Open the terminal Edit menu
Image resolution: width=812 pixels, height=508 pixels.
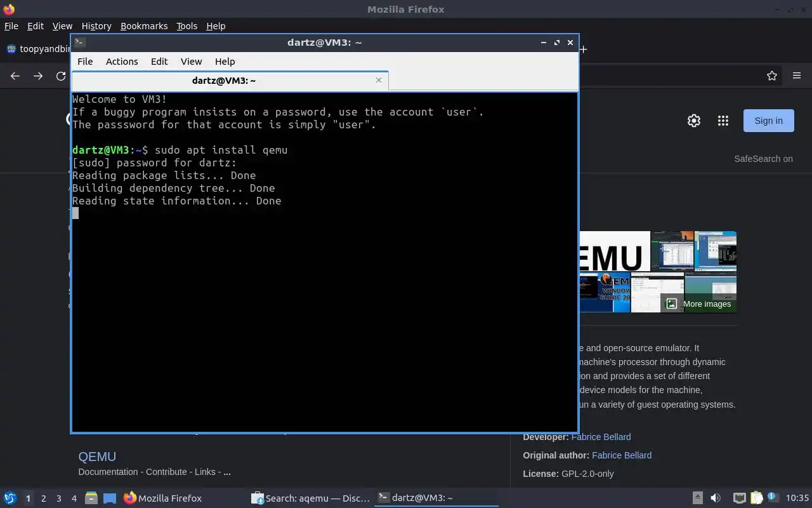pyautogui.click(x=159, y=62)
